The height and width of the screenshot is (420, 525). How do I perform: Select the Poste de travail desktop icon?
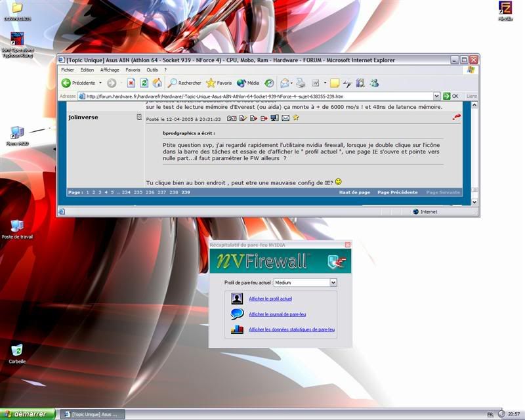[x=17, y=230]
